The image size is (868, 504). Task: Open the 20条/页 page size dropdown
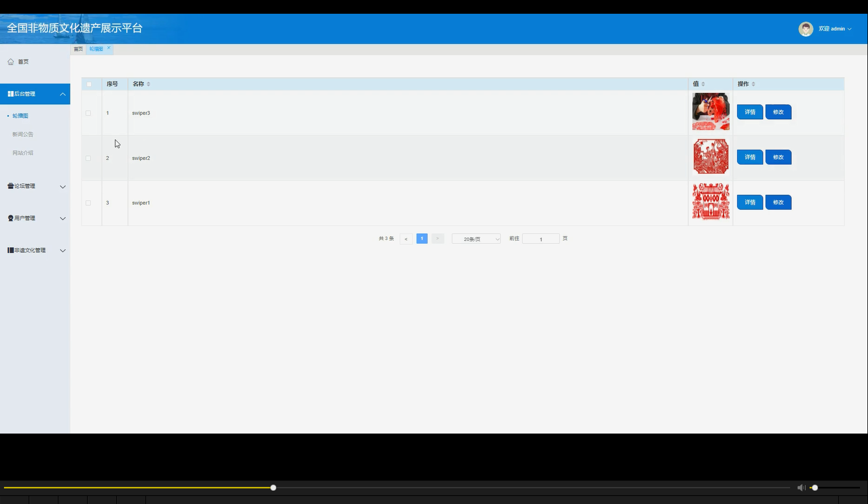[x=476, y=239]
